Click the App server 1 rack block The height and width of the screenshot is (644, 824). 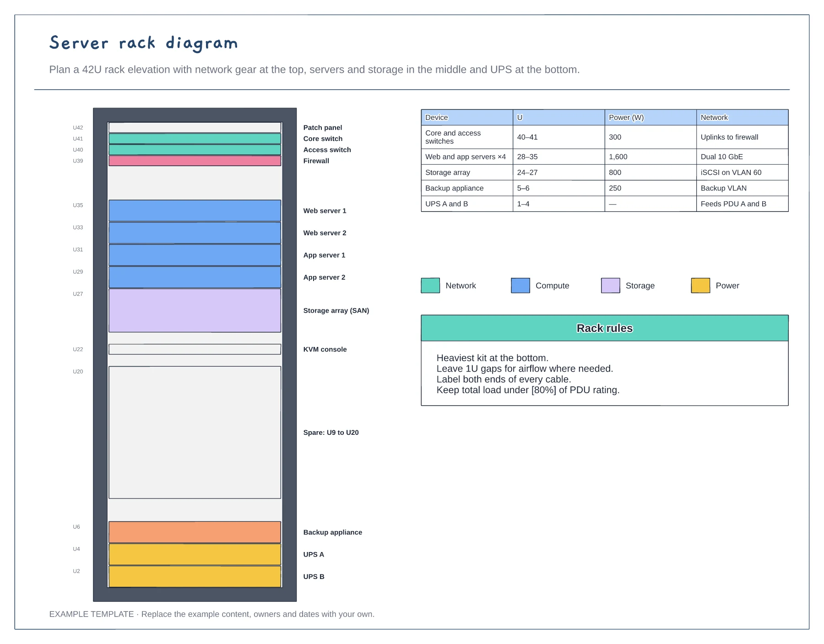coord(195,255)
